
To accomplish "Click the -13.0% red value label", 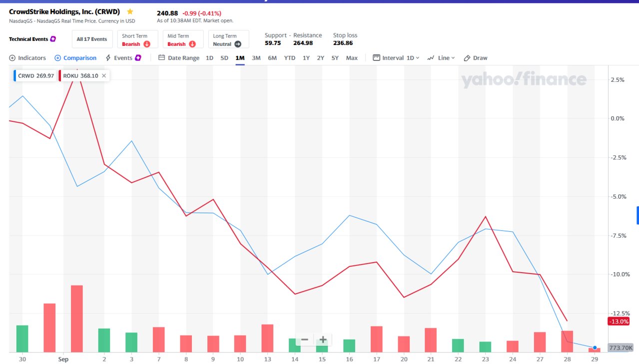I will pyautogui.click(x=619, y=321).
